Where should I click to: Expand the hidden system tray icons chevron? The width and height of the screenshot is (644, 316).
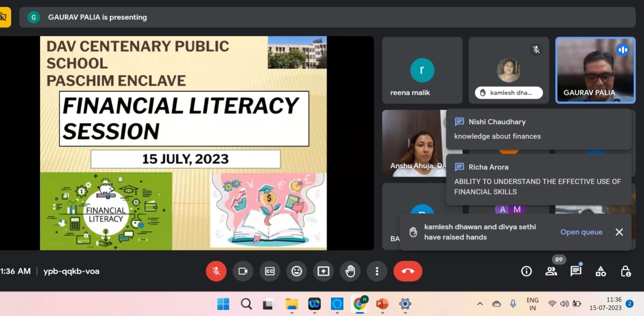pos(480,304)
